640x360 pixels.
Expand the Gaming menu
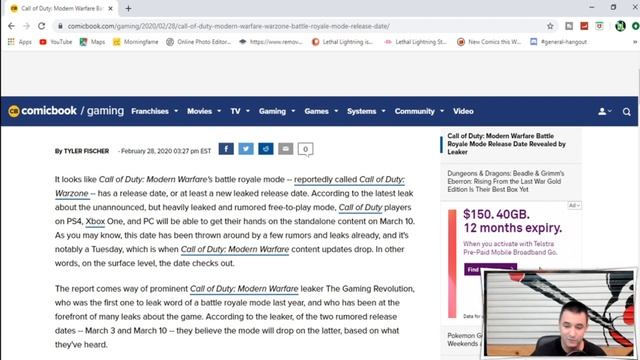(x=276, y=111)
